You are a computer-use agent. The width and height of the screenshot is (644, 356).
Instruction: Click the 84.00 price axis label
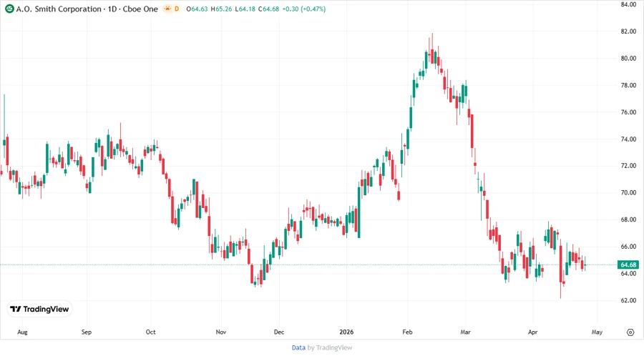(x=628, y=4)
